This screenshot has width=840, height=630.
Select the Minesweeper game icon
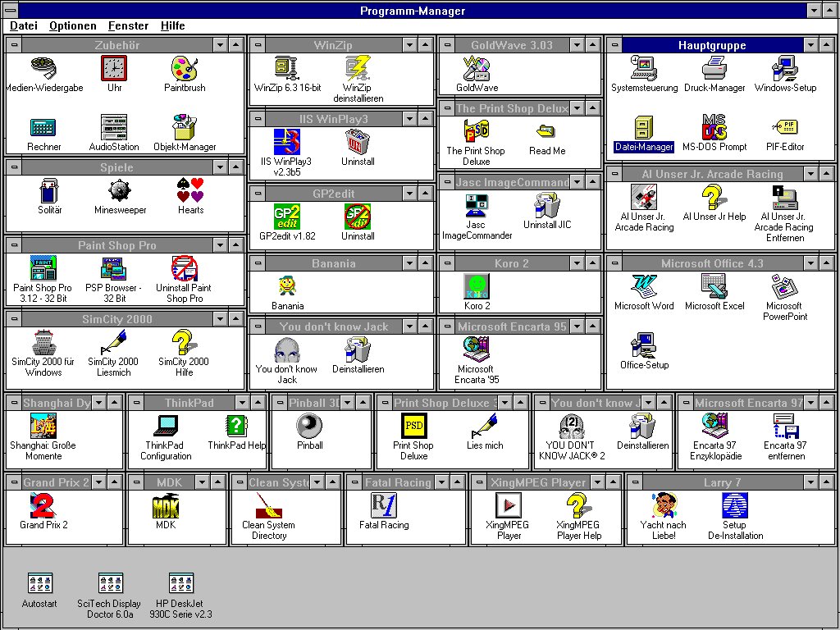tap(120, 191)
